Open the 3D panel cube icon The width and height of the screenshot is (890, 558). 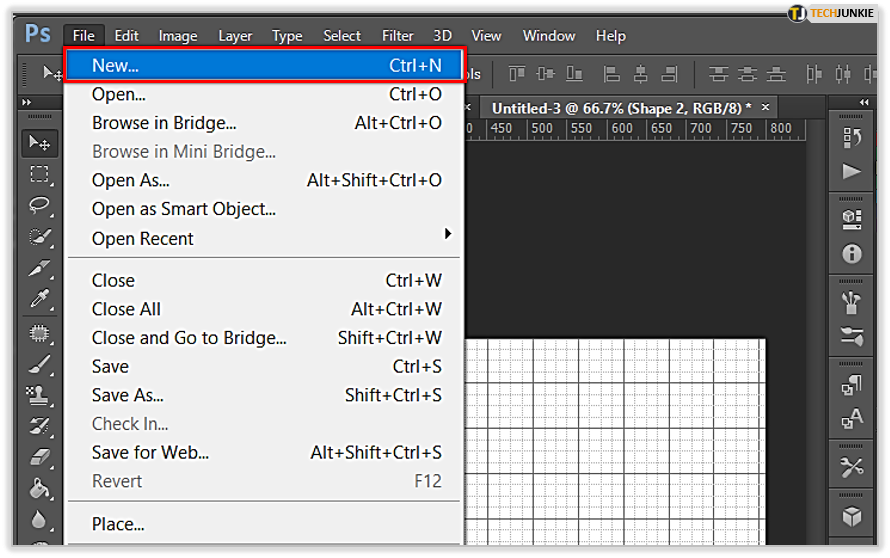click(x=851, y=516)
